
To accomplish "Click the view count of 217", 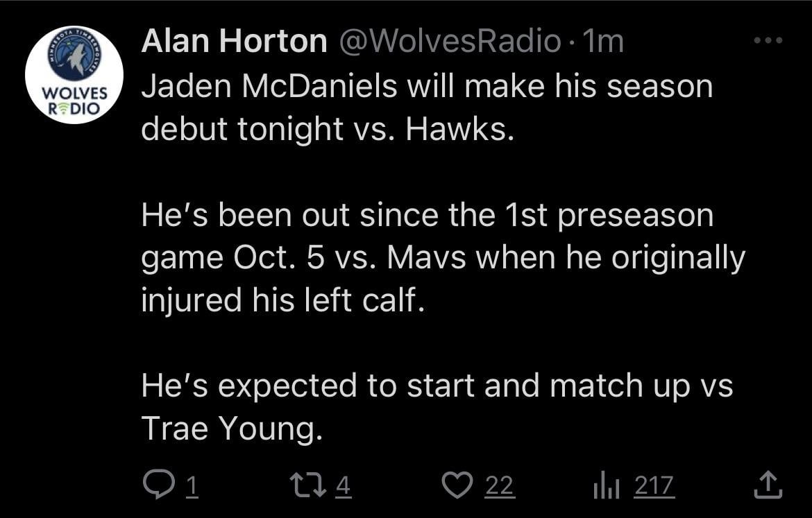I will click(x=654, y=485).
